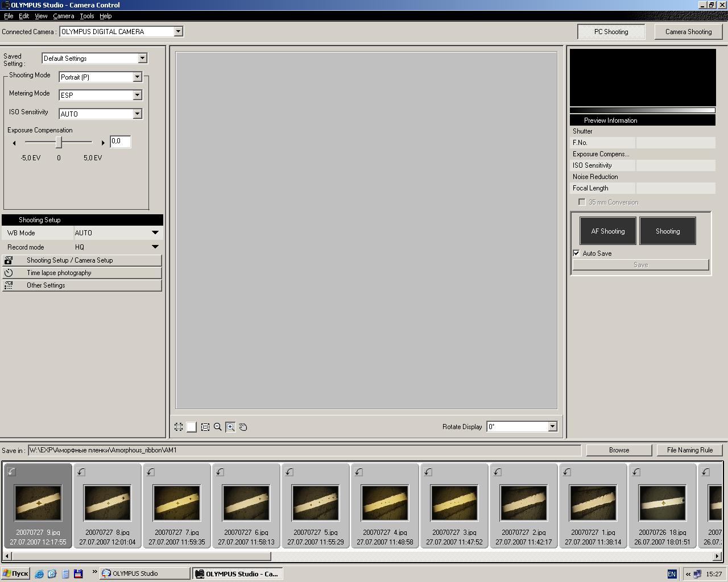Open the Camera menu
The height and width of the screenshot is (582, 728).
point(64,16)
